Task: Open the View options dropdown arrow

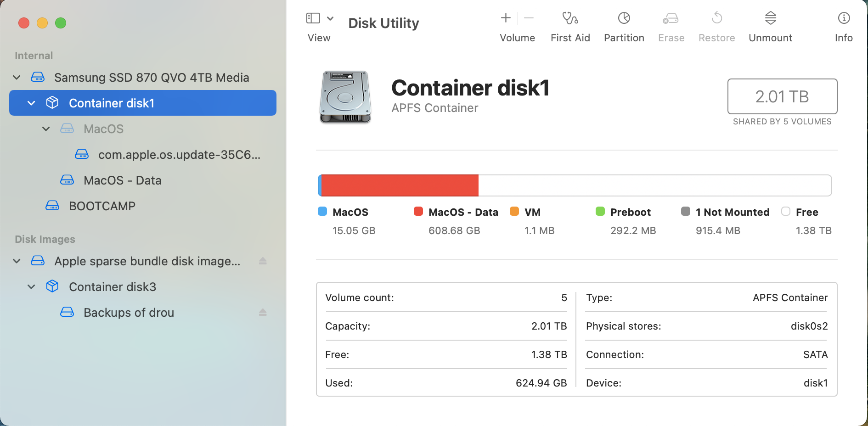Action: (330, 18)
